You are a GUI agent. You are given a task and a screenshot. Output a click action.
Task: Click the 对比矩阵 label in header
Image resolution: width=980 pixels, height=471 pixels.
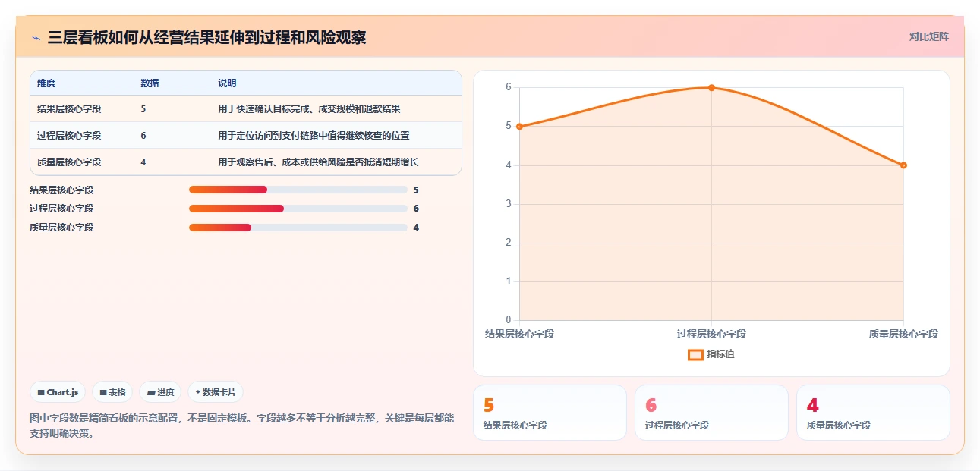929,36
